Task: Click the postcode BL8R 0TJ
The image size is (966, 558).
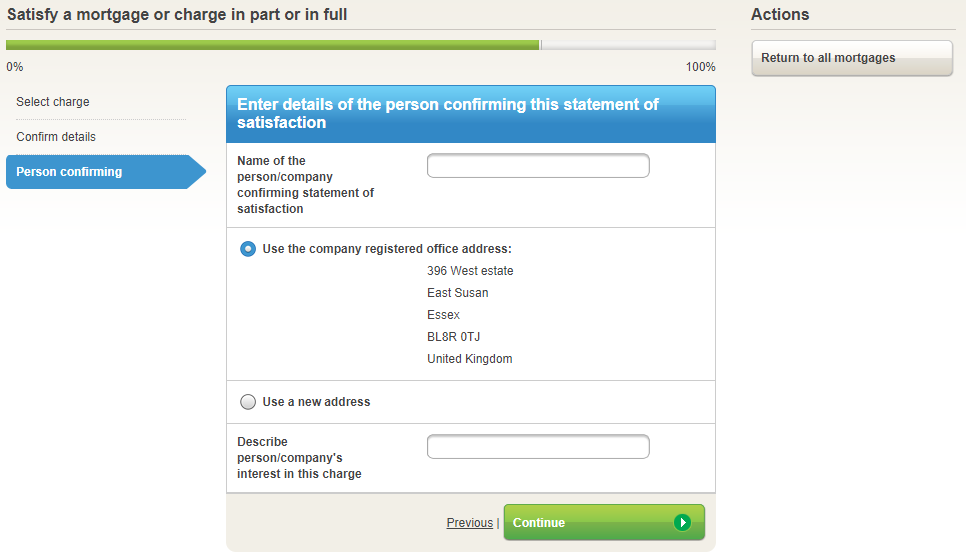Action: click(x=453, y=337)
